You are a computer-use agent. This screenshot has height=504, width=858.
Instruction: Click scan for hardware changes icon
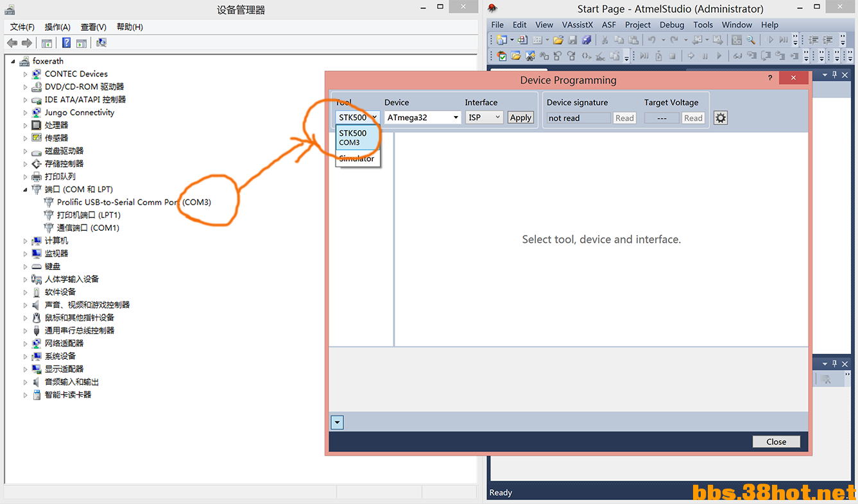click(101, 43)
